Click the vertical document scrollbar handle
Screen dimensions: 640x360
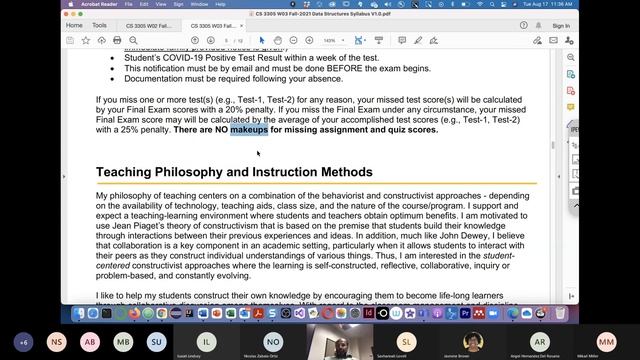(x=553, y=145)
